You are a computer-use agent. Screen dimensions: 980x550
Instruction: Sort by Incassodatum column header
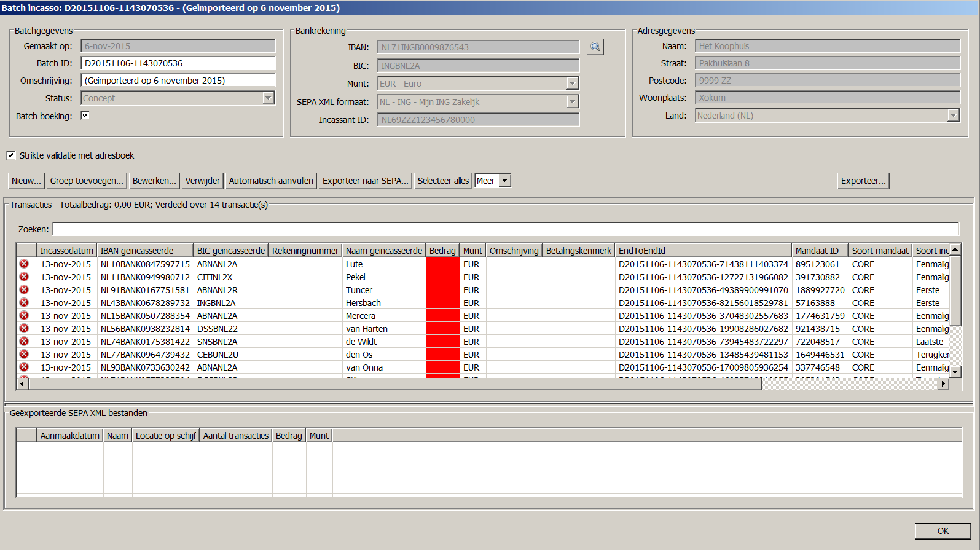(x=66, y=251)
